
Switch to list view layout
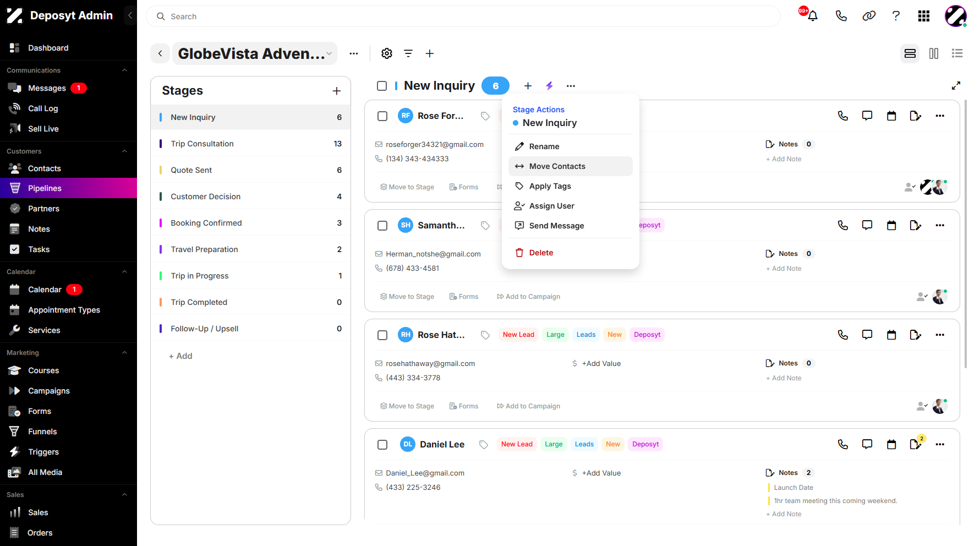(x=957, y=53)
